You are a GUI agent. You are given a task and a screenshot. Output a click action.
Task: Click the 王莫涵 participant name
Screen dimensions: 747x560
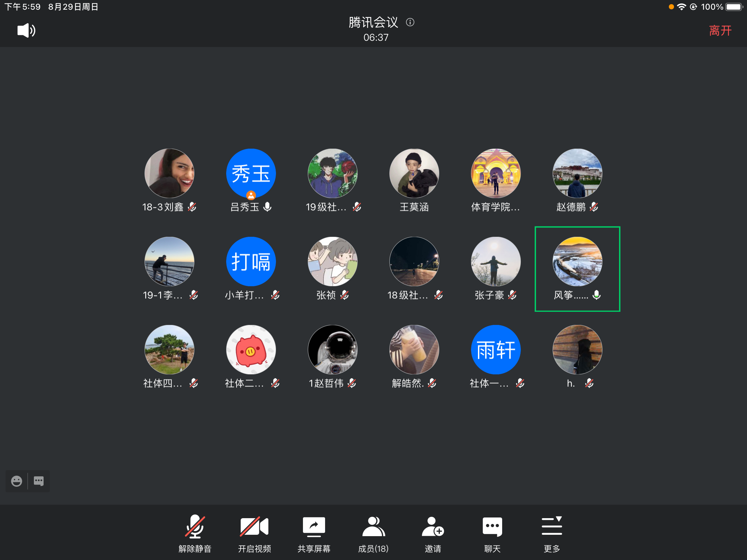tap(414, 207)
